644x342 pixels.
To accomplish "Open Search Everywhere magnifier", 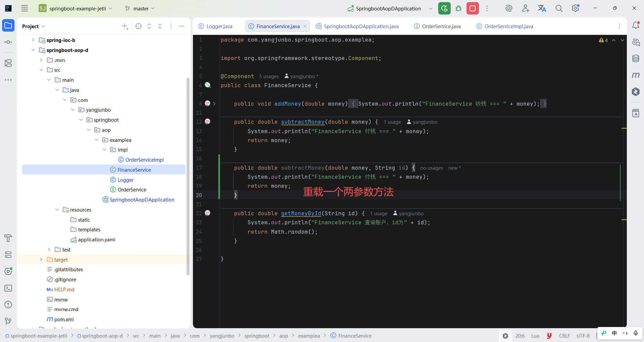I will point(559,8).
